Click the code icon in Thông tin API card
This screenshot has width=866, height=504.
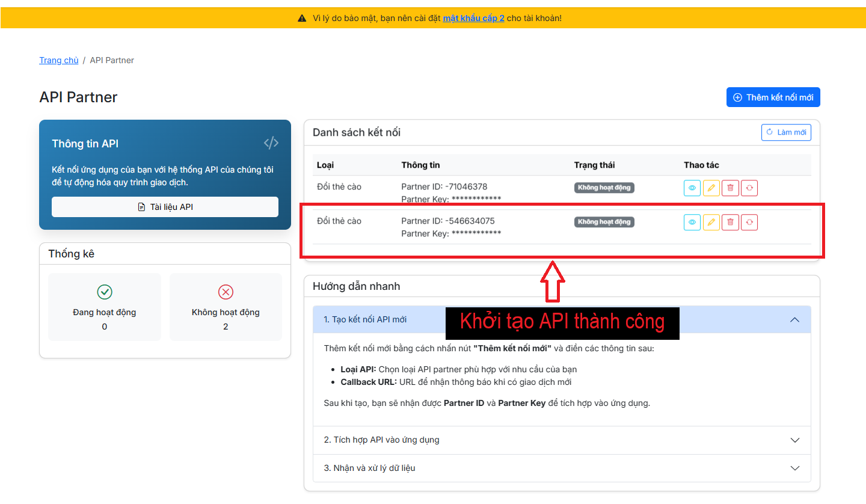coord(271,143)
